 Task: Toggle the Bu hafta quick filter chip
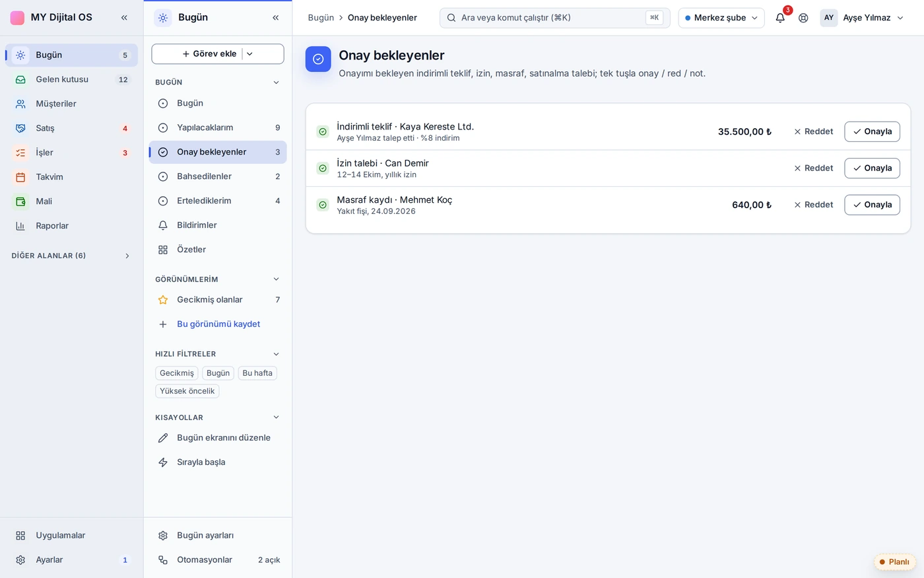pyautogui.click(x=257, y=373)
